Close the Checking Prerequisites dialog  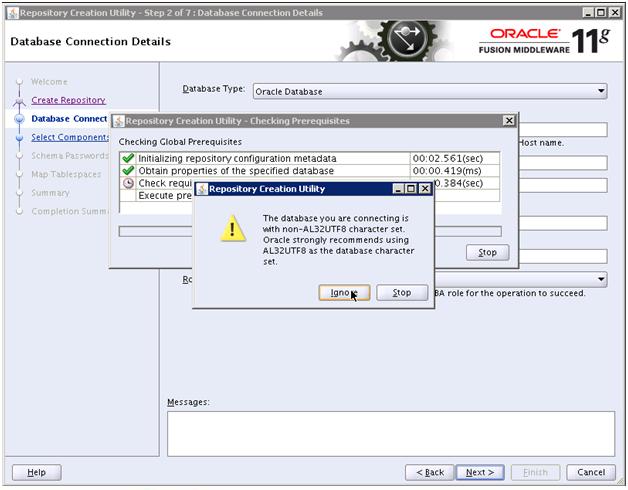tap(509, 121)
